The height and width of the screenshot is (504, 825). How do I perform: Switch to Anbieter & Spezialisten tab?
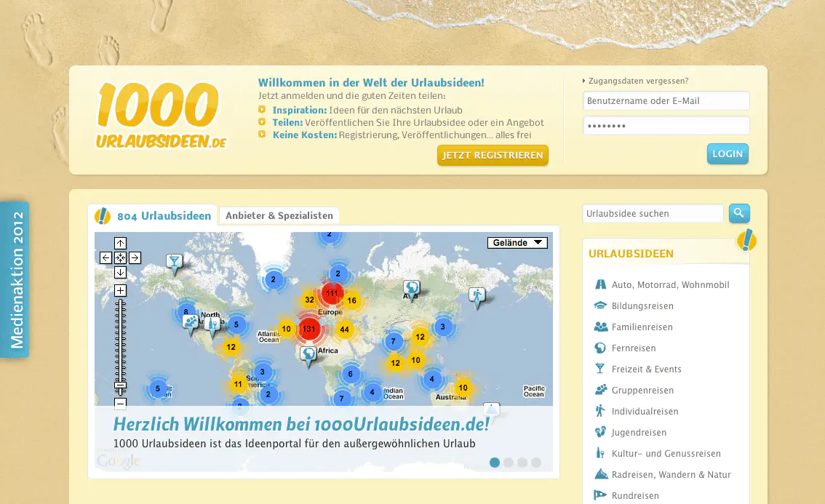279,216
